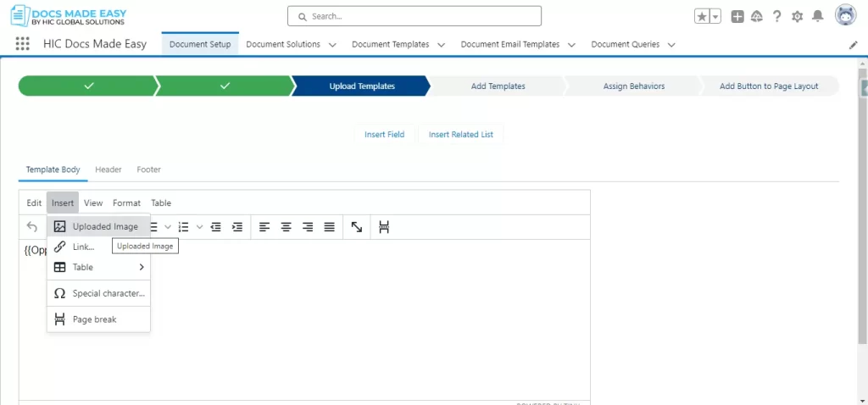
Task: Switch to the Footer tab
Action: click(x=149, y=169)
